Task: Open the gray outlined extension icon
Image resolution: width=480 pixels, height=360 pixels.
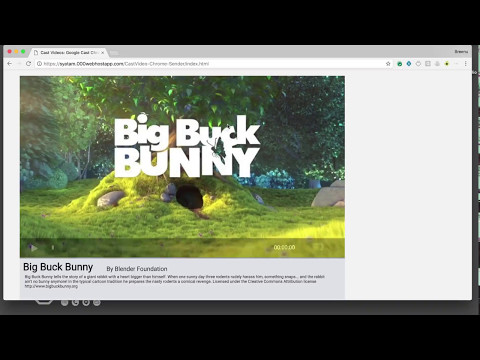Action: 418,64
